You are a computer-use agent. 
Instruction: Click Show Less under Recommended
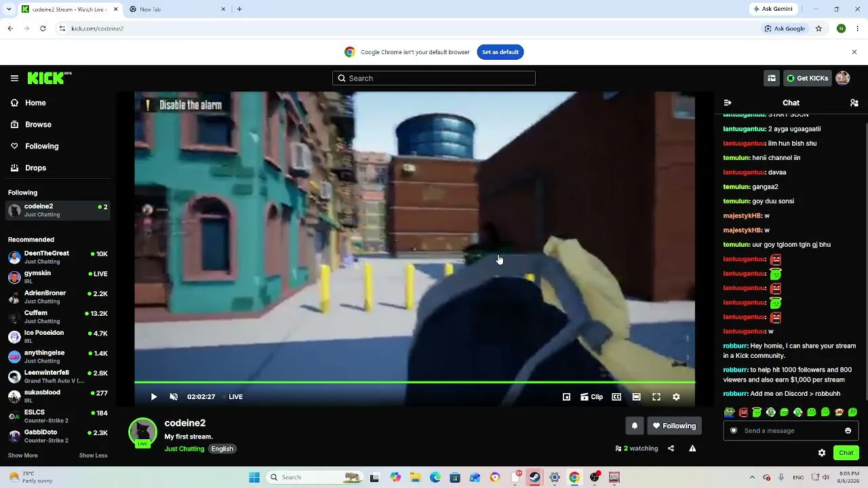94,455
